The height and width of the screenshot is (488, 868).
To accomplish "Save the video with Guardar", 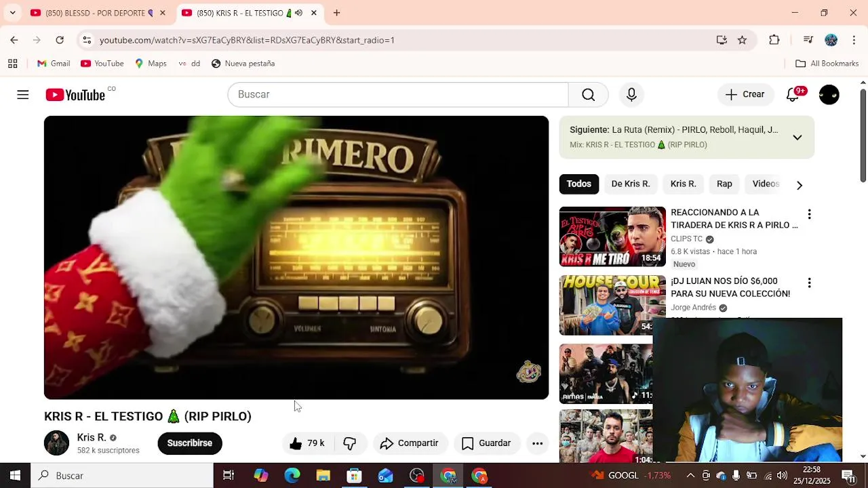I will [x=486, y=443].
